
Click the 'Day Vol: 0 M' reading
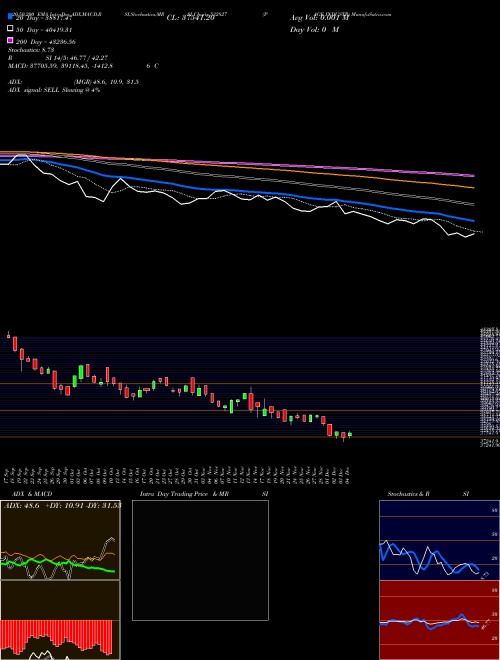pos(314,29)
